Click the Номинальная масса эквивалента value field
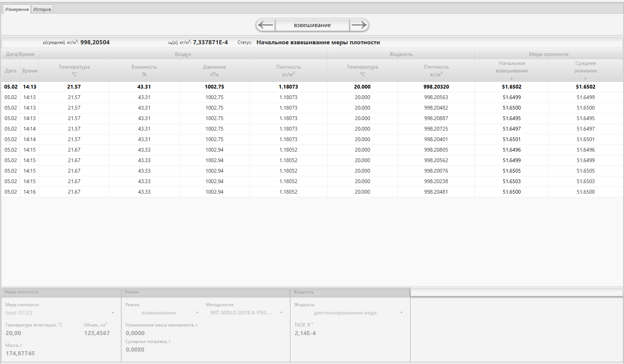Screen dimensions: 624x364 click(x=135, y=333)
